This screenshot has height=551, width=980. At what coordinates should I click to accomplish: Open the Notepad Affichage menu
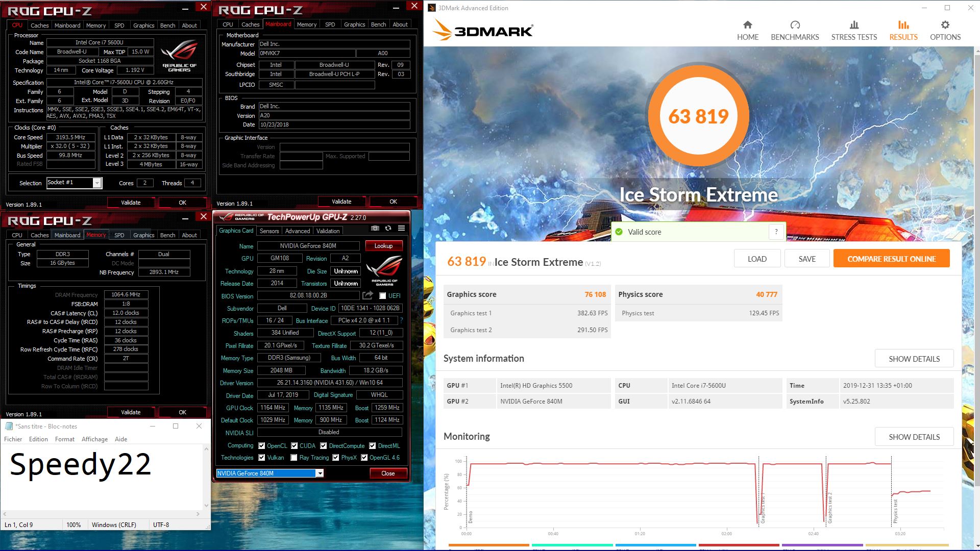(94, 439)
